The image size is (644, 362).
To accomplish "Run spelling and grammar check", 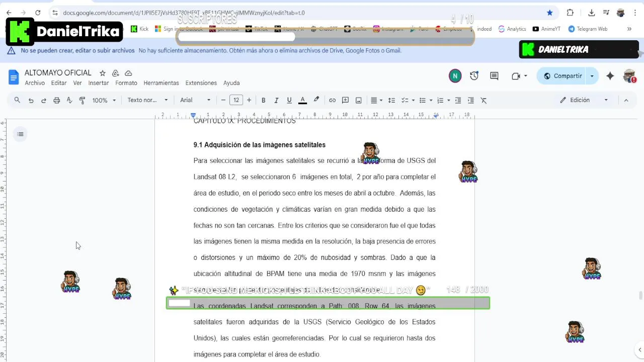I will (69, 100).
